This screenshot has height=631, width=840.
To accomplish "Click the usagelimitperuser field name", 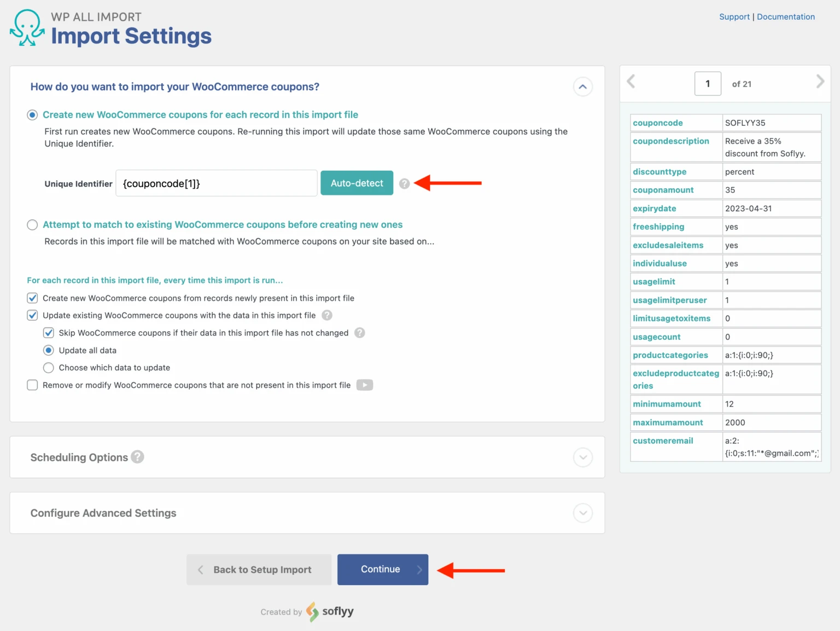I will pos(670,300).
